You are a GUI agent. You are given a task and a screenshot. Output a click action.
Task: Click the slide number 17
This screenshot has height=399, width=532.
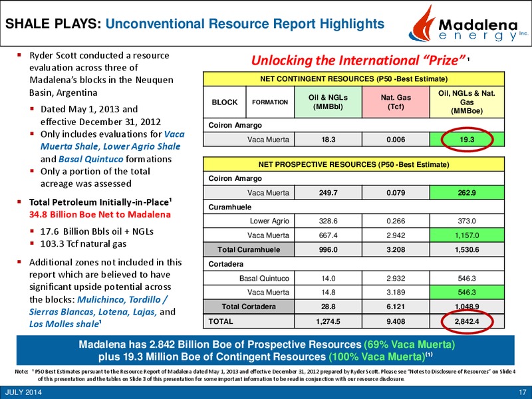click(x=523, y=392)
